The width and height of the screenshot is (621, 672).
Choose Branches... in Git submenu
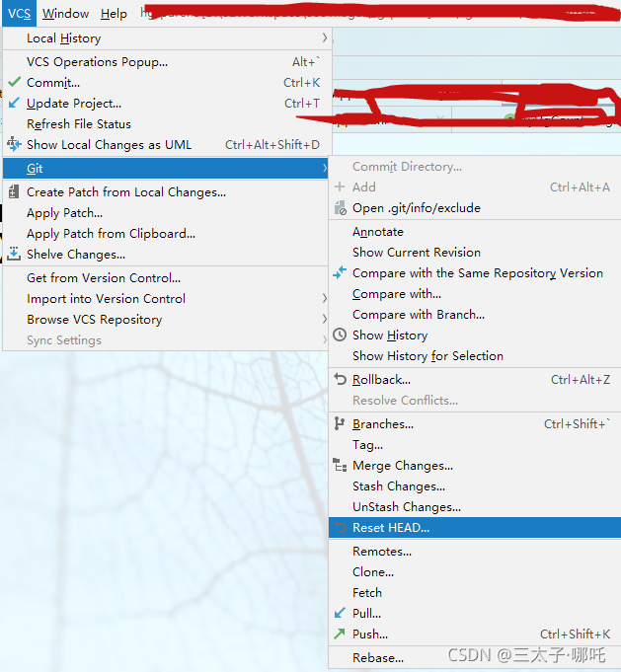click(x=475, y=424)
